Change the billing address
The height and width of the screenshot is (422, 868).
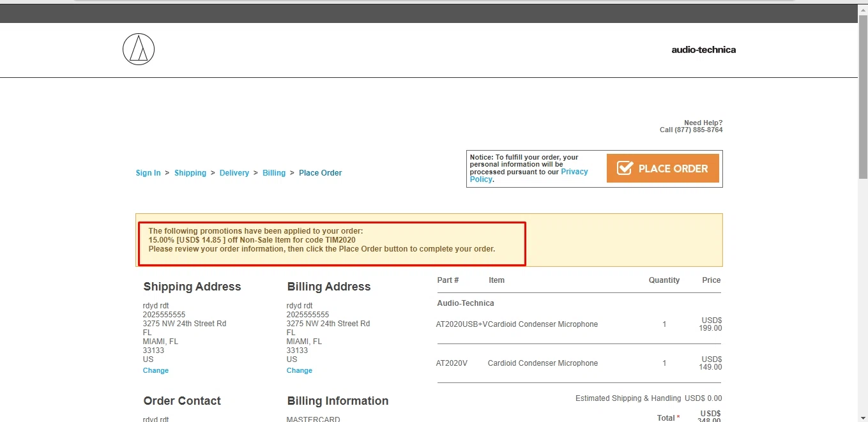click(300, 370)
